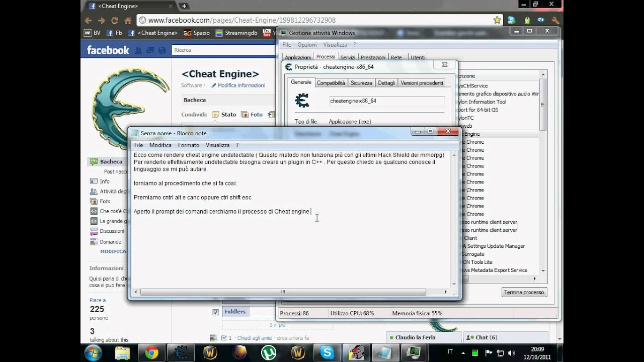Viewport: 644px width, 362px height.
Task: Open Windows Explorer from taskbar
Action: tap(122, 353)
